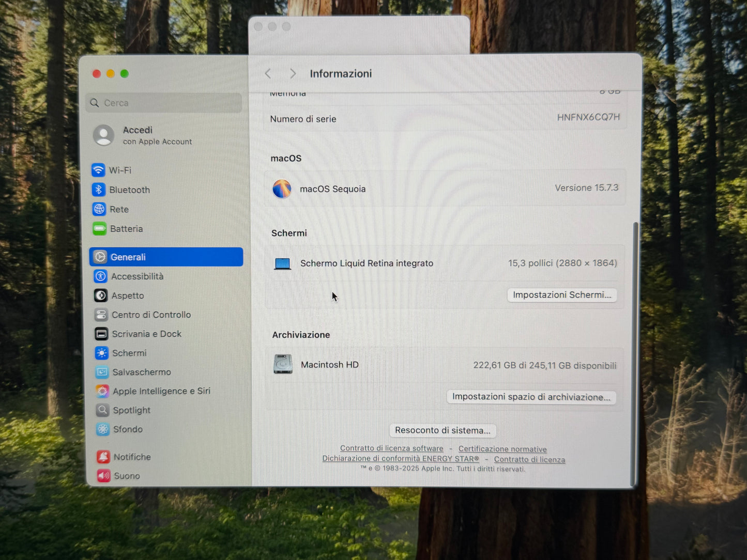Image resolution: width=747 pixels, height=560 pixels.
Task: Click the Bluetooth icon in sidebar
Action: pyautogui.click(x=98, y=190)
